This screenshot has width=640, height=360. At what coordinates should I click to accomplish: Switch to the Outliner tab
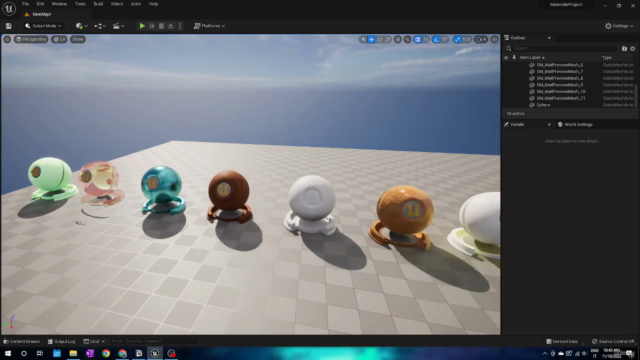point(518,38)
